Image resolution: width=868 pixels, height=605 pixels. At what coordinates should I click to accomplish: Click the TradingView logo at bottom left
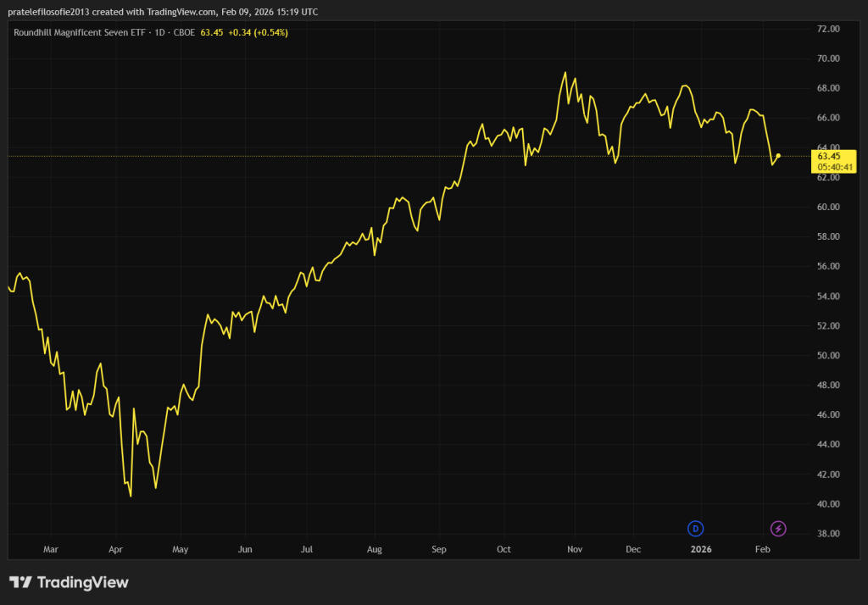point(69,582)
